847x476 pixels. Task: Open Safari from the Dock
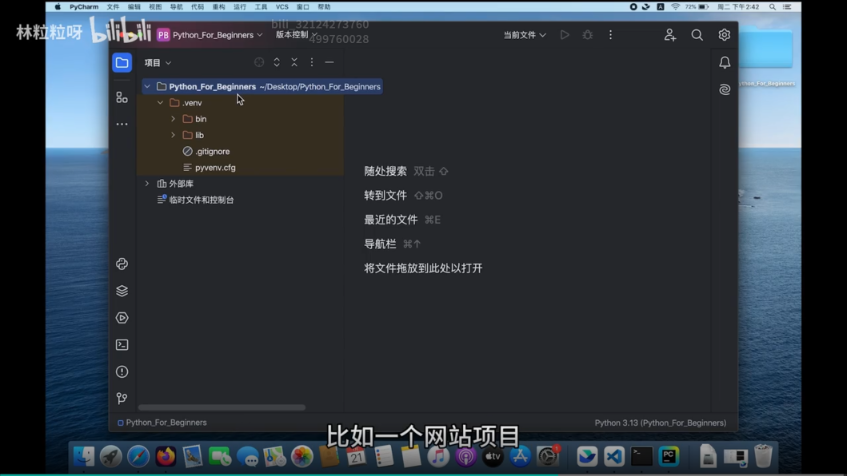click(138, 457)
